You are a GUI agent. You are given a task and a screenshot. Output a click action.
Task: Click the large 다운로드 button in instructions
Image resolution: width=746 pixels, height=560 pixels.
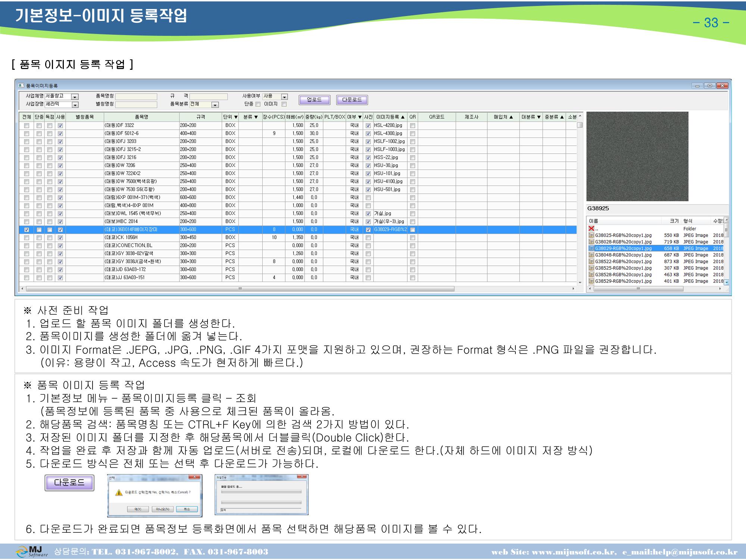69,483
